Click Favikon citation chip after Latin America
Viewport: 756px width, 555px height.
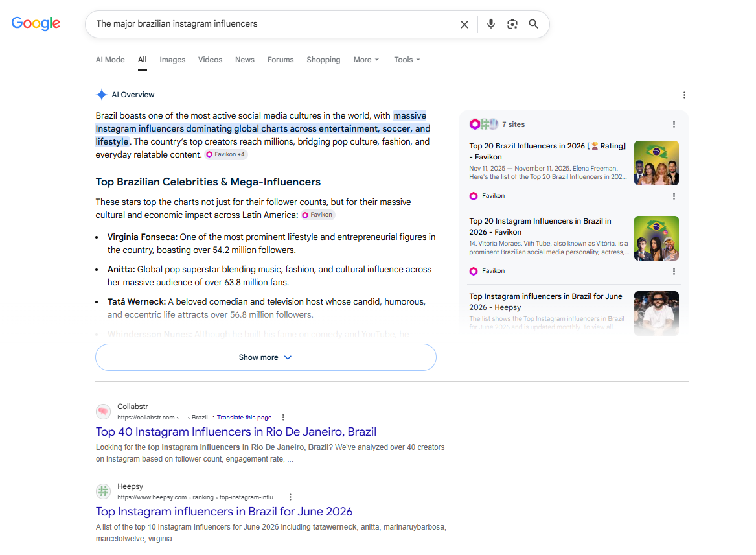point(317,215)
